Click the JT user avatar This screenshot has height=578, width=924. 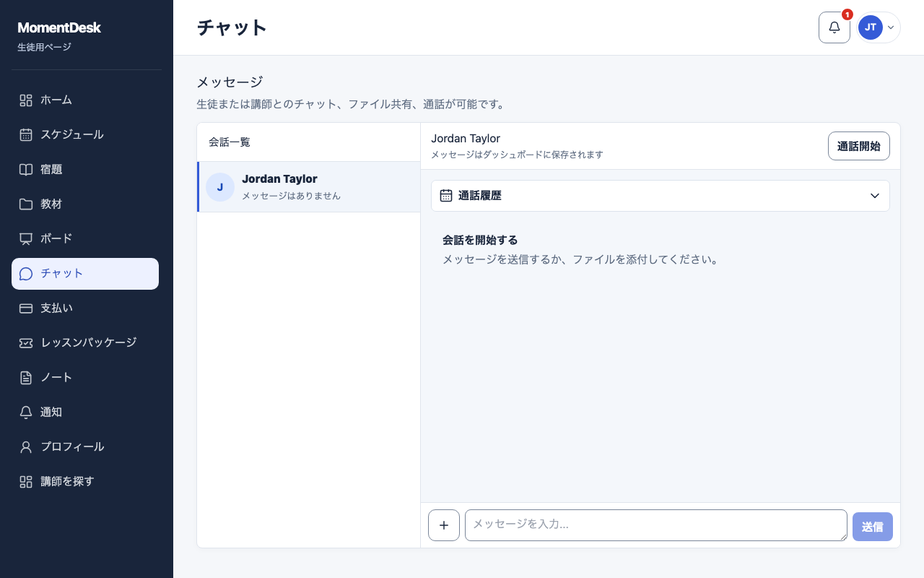(871, 27)
